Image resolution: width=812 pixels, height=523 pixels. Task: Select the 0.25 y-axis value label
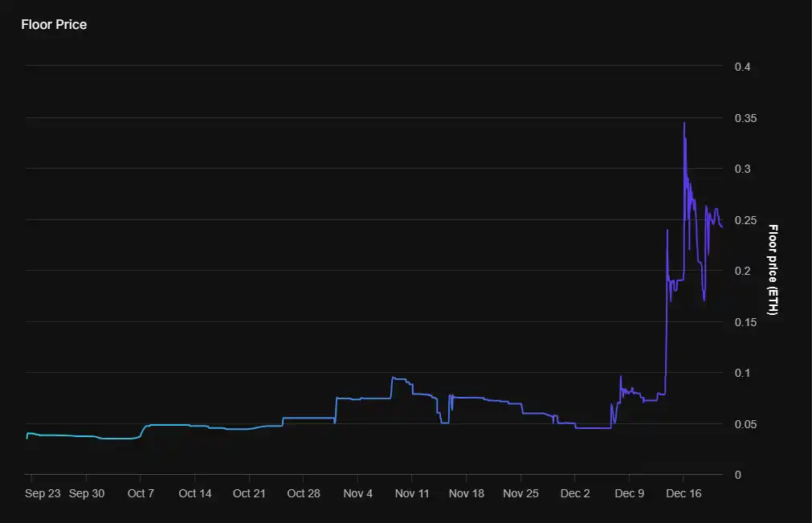[x=745, y=220]
